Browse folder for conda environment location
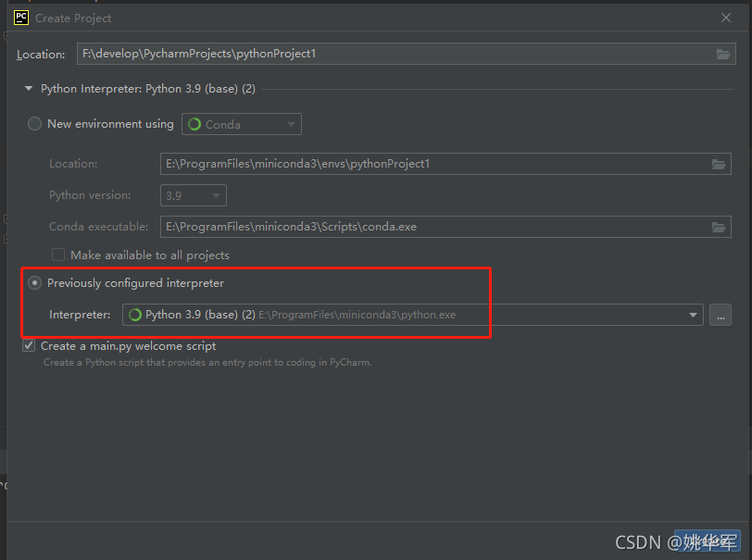 point(719,165)
